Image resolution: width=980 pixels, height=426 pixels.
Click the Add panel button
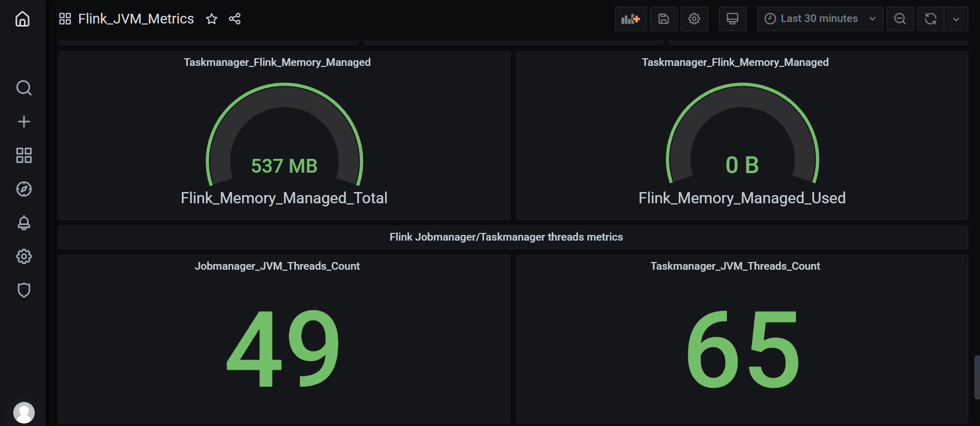click(x=631, y=19)
